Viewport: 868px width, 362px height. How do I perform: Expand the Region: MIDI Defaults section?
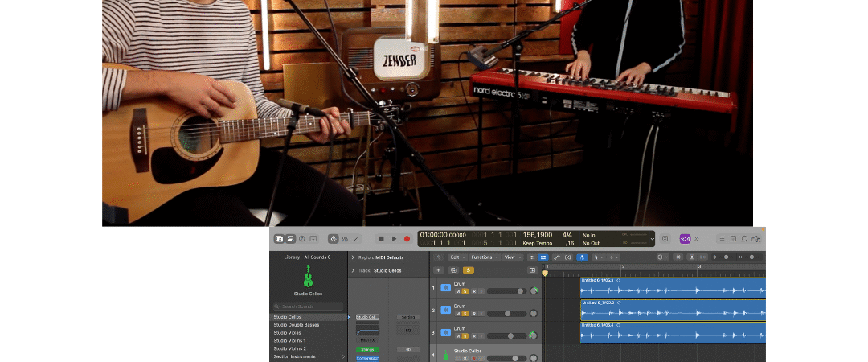tap(353, 257)
